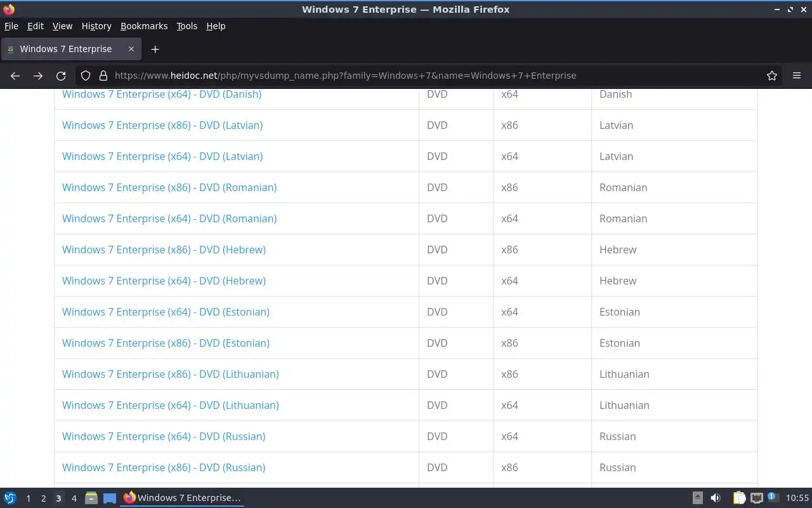Viewport: 812px width, 508px height.
Task: Open Windows 7 Enterprise (x64) DVD Romanian link
Action: (x=169, y=218)
